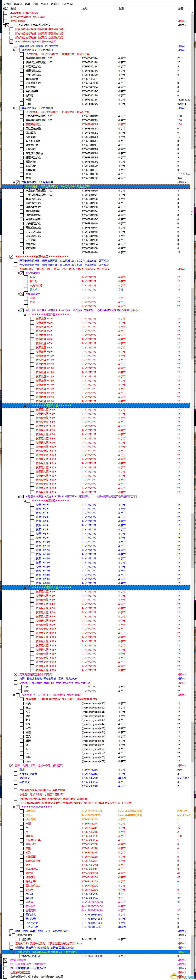This screenshot has height=980, width=196.
Task: Open the D3D menu
Action: (x=35, y=4)
